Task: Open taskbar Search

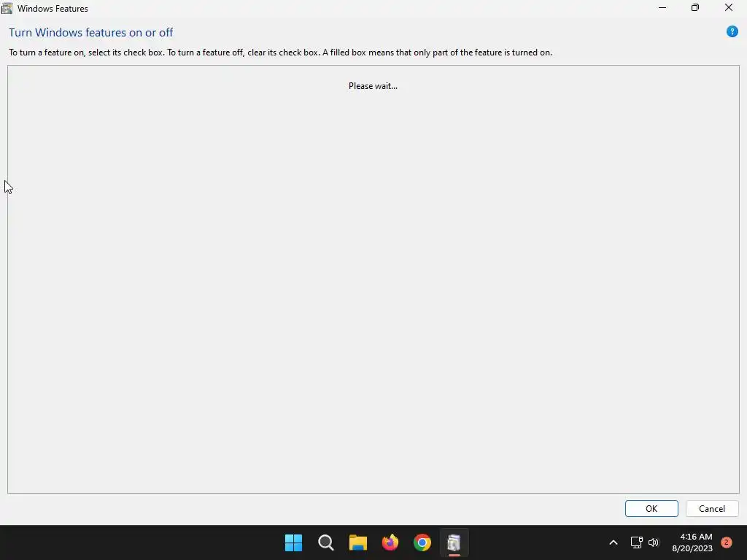Action: (x=326, y=542)
